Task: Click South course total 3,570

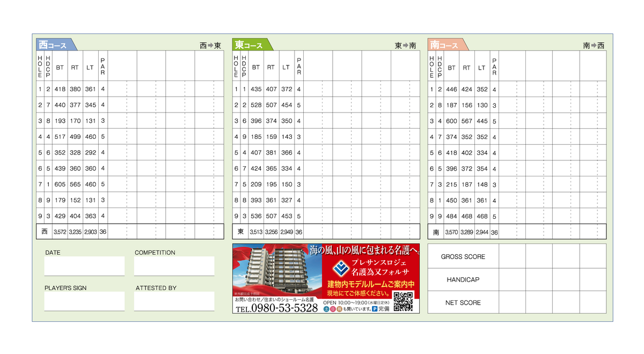Action: [451, 233]
